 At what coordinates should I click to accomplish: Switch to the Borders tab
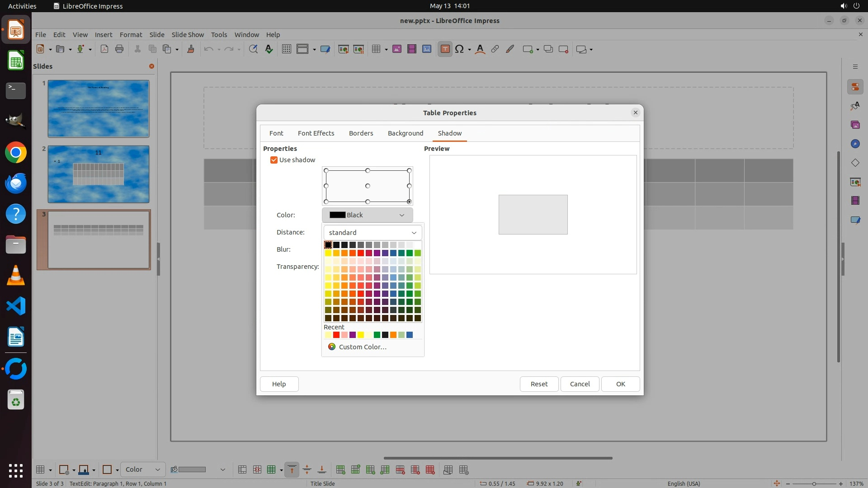(x=361, y=133)
